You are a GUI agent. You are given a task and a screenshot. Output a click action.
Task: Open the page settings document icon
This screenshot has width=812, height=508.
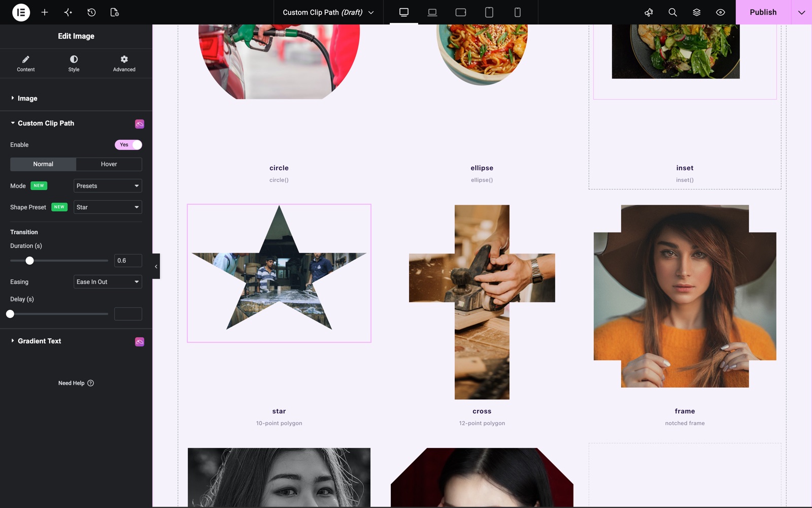point(115,12)
